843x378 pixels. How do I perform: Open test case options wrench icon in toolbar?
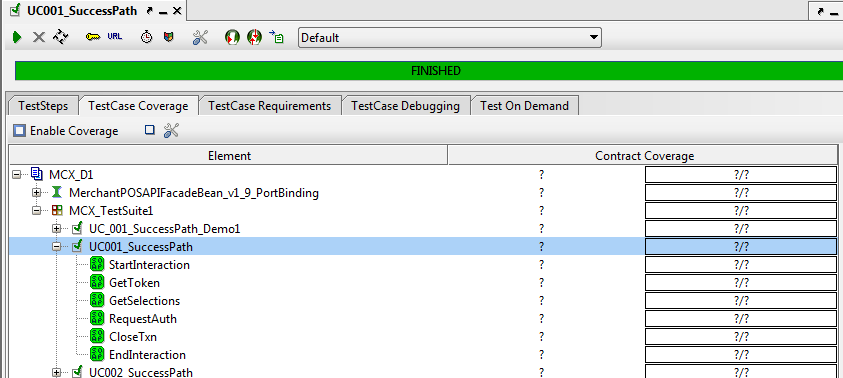[200, 37]
